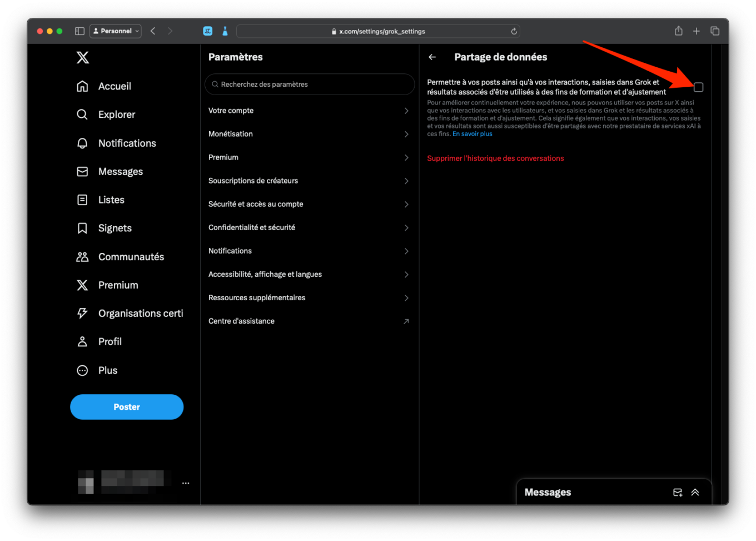This screenshot has height=541, width=756.
Task: Reload page using the refresh icon
Action: (x=514, y=31)
